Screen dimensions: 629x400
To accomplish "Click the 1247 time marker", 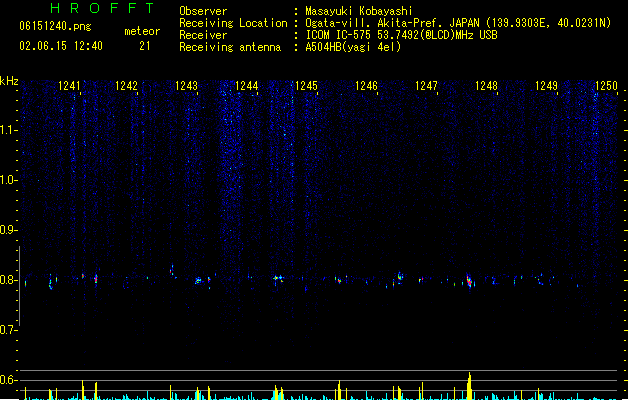I will tap(426, 86).
